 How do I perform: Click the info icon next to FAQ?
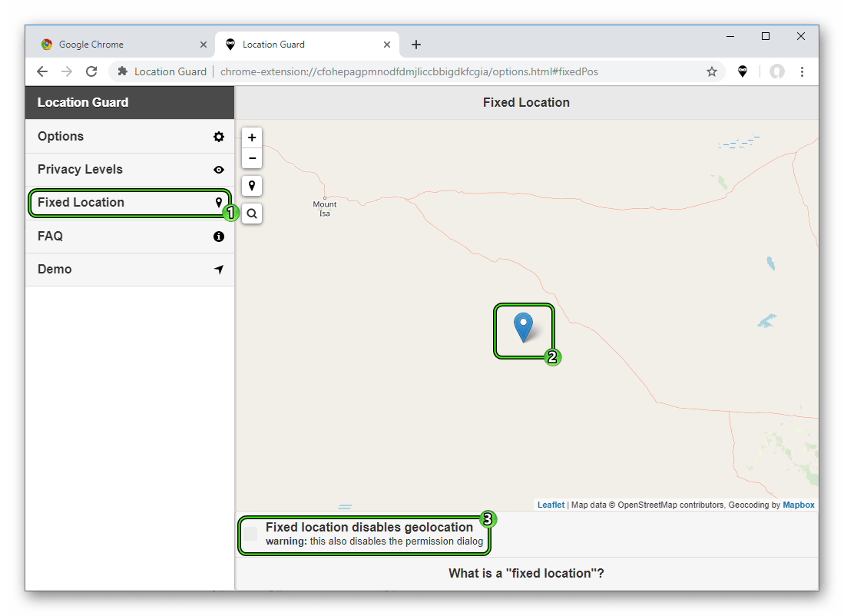[219, 237]
